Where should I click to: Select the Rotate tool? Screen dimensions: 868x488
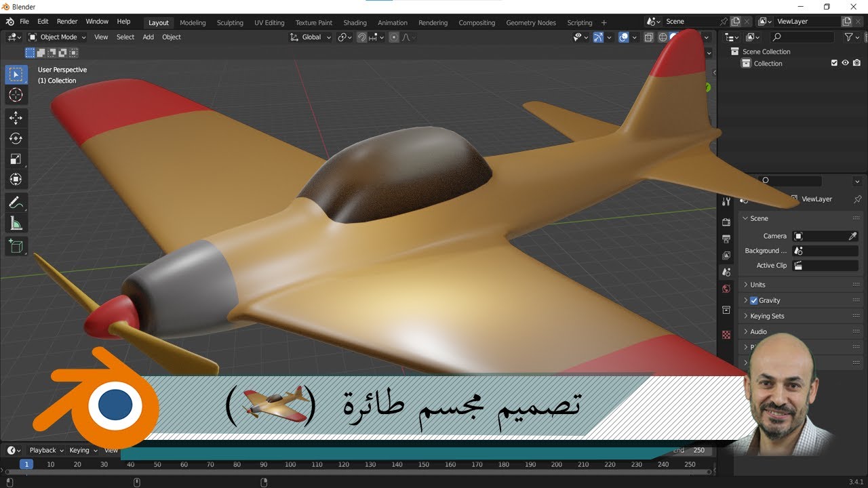16,138
